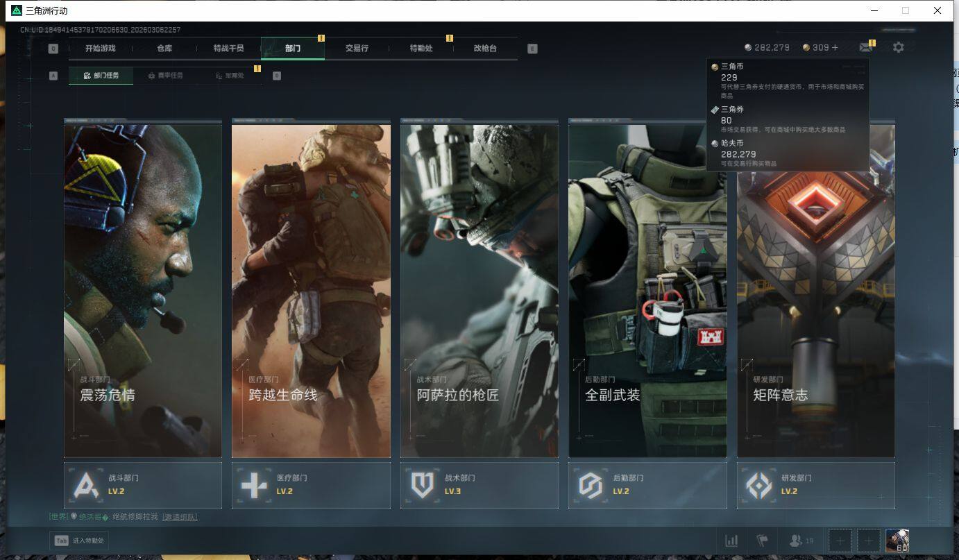Viewport: 959px width, 560px height.
Task: Click the flags icon in bottom bar
Action: click(x=763, y=541)
